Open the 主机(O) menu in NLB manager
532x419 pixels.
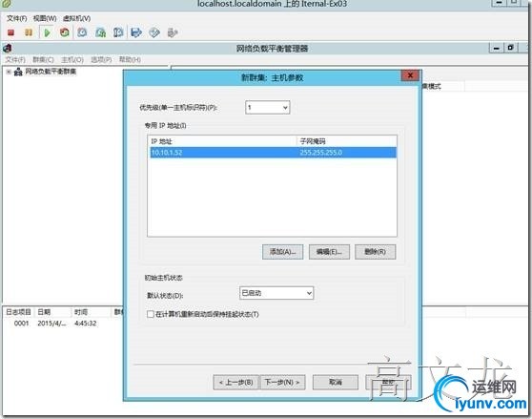[x=72, y=60]
